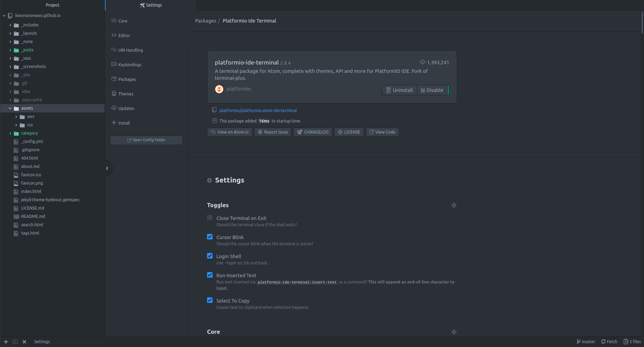Click the terminal icon in the status bar
644x347 pixels.
pos(15,342)
